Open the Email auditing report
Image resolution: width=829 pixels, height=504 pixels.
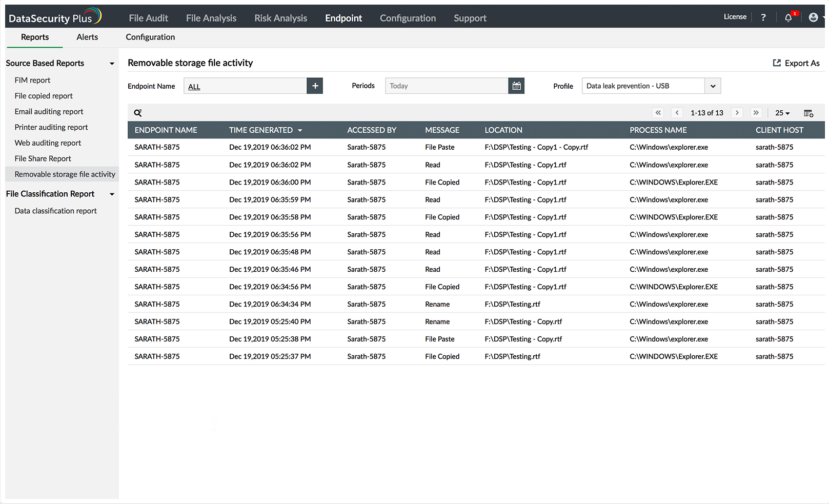(x=49, y=111)
